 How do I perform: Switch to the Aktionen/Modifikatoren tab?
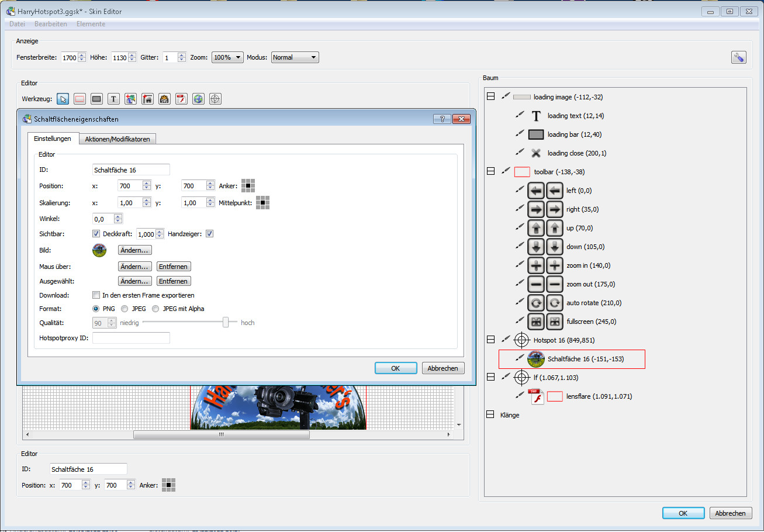(117, 139)
